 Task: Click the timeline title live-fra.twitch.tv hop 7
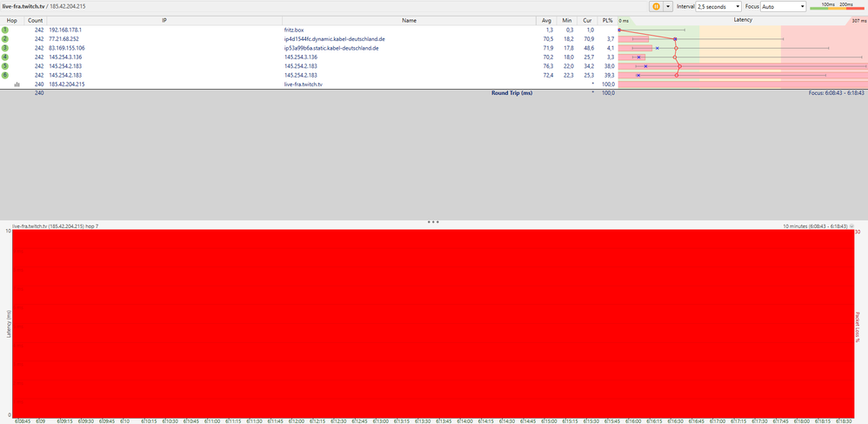[x=55, y=226]
